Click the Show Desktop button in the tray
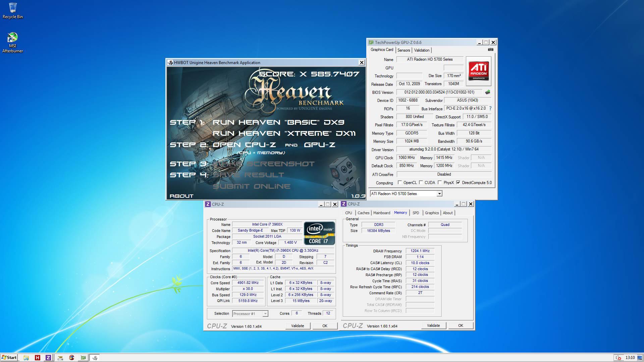This screenshot has width=644, height=362. (x=640, y=358)
